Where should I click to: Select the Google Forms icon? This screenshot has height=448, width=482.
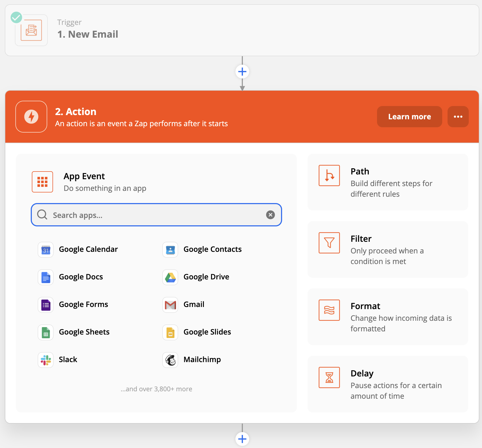pos(46,305)
